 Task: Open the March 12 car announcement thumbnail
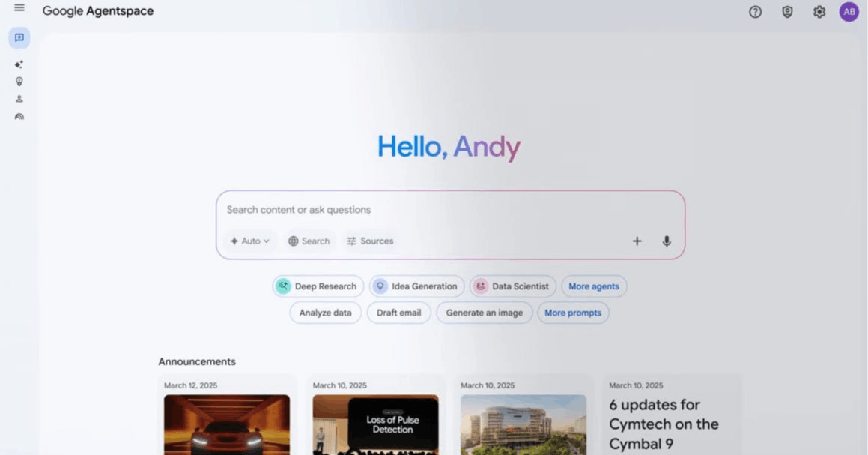[x=227, y=424]
